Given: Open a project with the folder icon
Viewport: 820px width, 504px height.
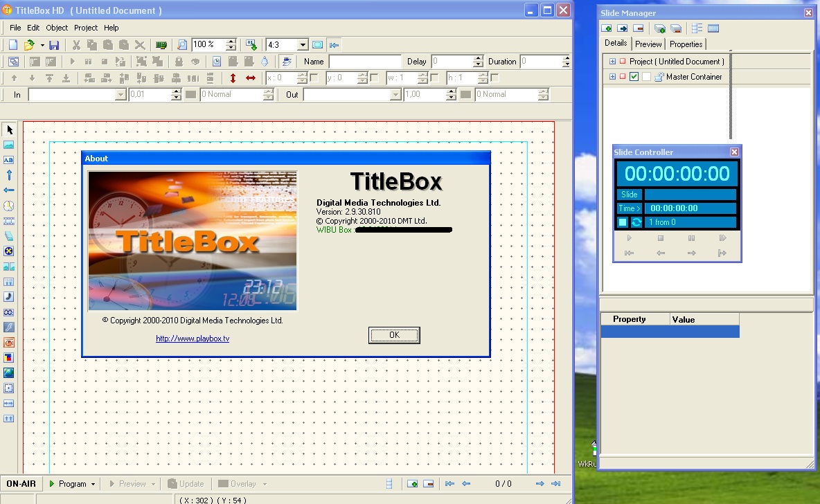Looking at the screenshot, I should click(30, 44).
